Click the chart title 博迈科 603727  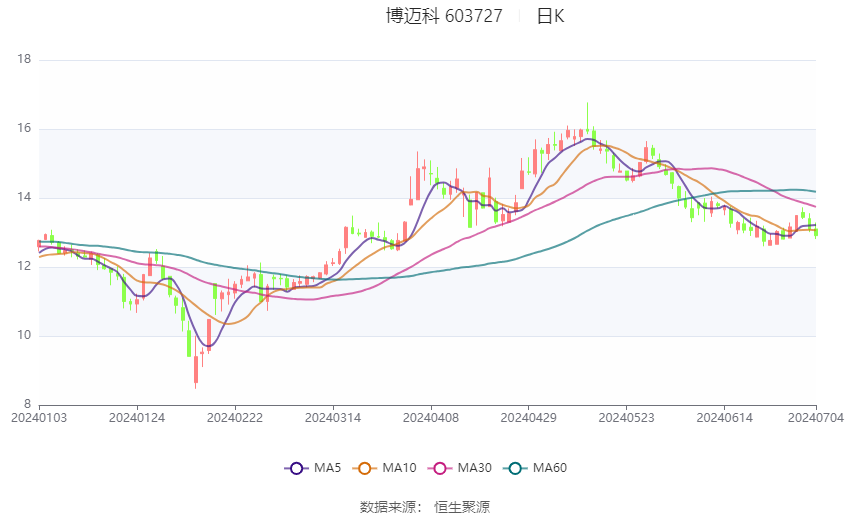coord(444,16)
